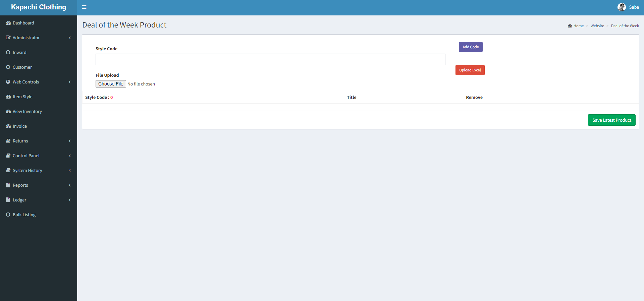
Task: Click the Website breadcrumb link
Action: (597, 26)
